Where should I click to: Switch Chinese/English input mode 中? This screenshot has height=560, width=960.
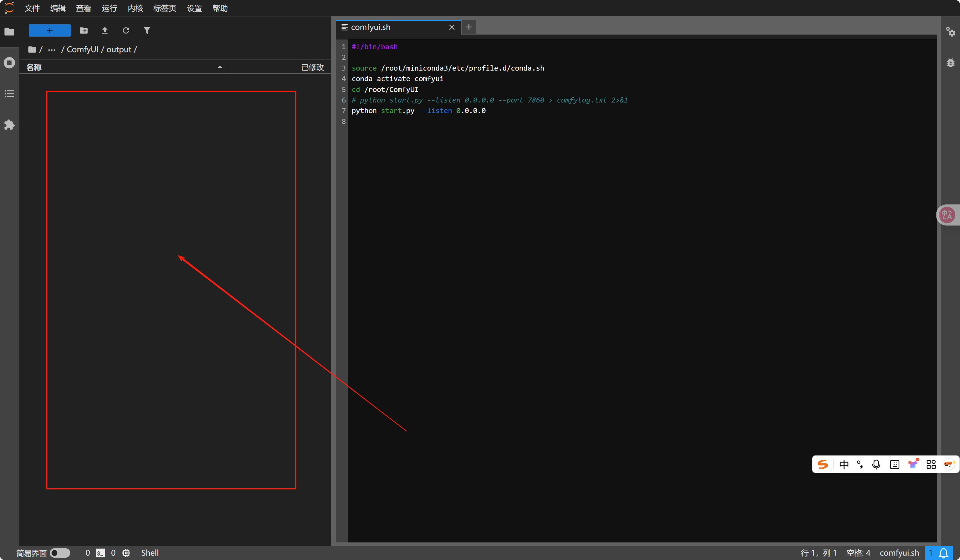(x=844, y=465)
